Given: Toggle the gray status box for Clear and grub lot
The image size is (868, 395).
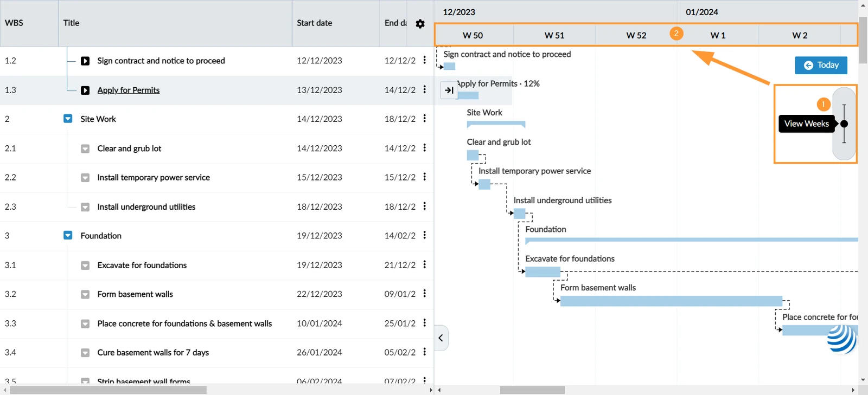Looking at the screenshot, I should (85, 148).
